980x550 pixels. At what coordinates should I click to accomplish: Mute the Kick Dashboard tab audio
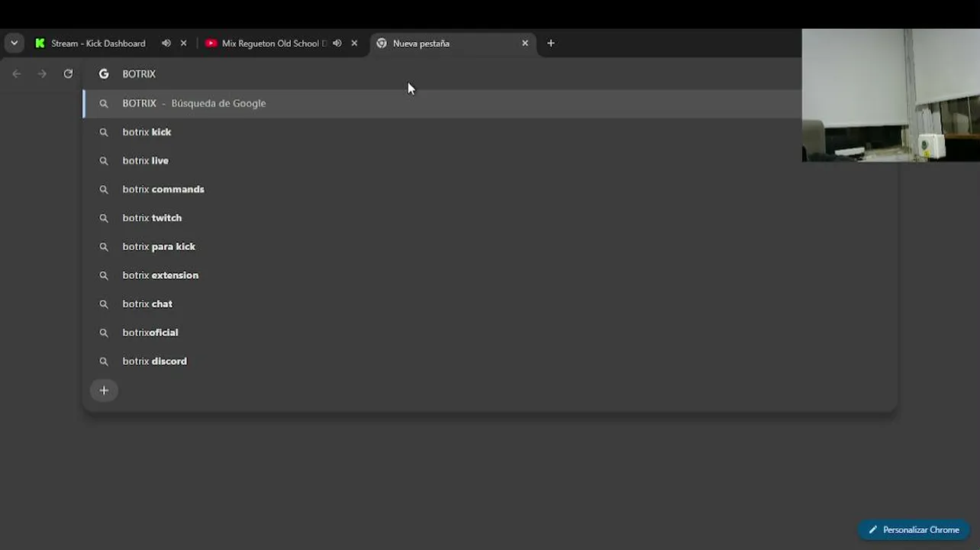(x=166, y=44)
